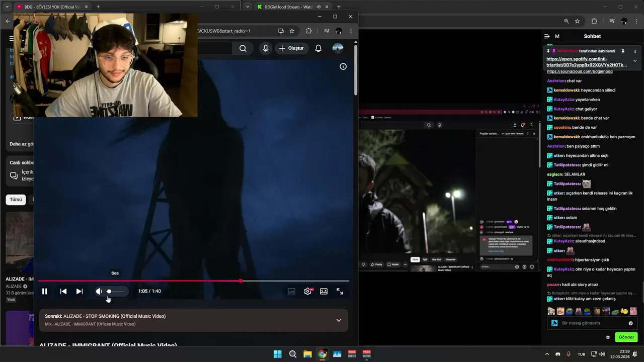Skip to previous video in player
This screenshot has width=644, height=362.
[x=63, y=291]
